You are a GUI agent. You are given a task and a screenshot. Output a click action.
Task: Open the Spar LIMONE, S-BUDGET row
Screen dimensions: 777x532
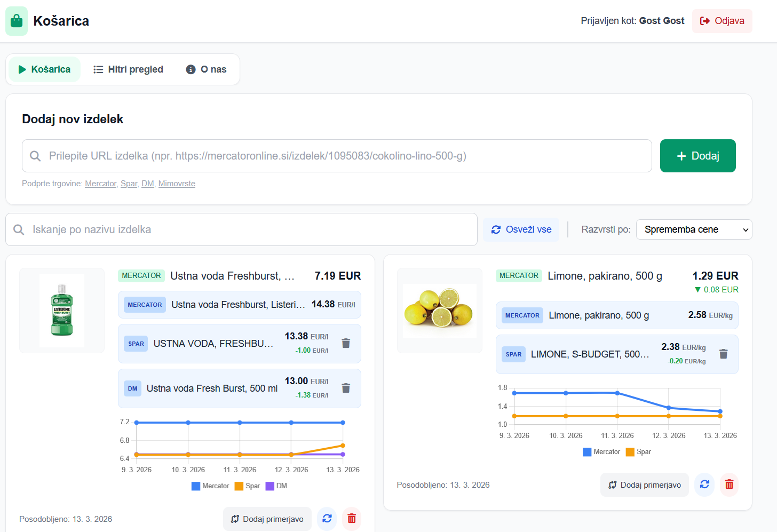(617, 354)
